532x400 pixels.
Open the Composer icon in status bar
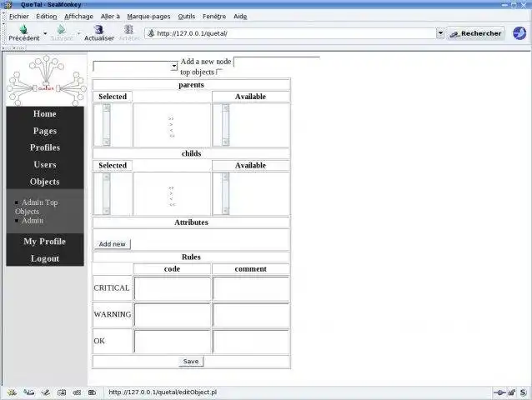tap(46, 392)
